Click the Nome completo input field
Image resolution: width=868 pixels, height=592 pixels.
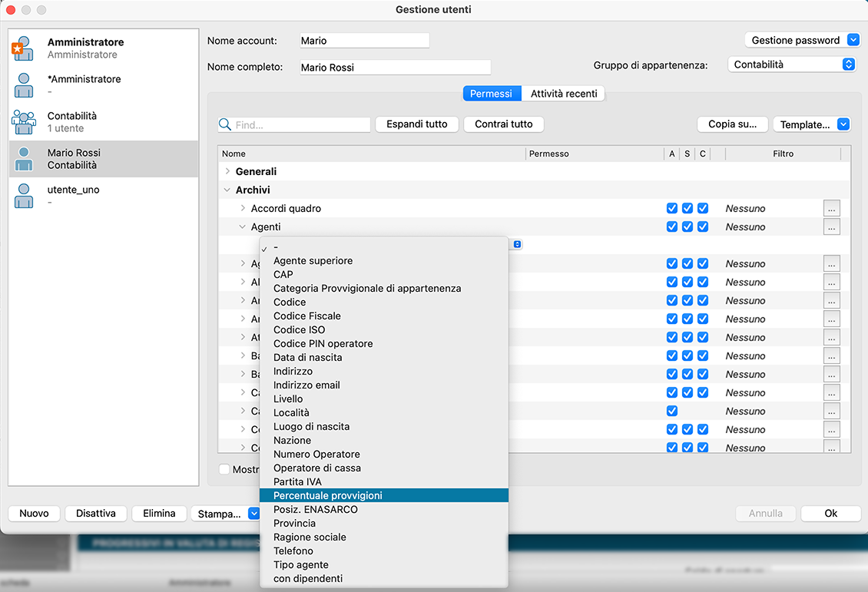[x=395, y=68]
